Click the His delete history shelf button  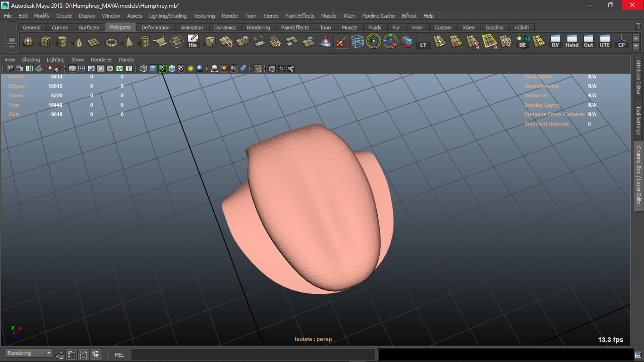tap(193, 42)
